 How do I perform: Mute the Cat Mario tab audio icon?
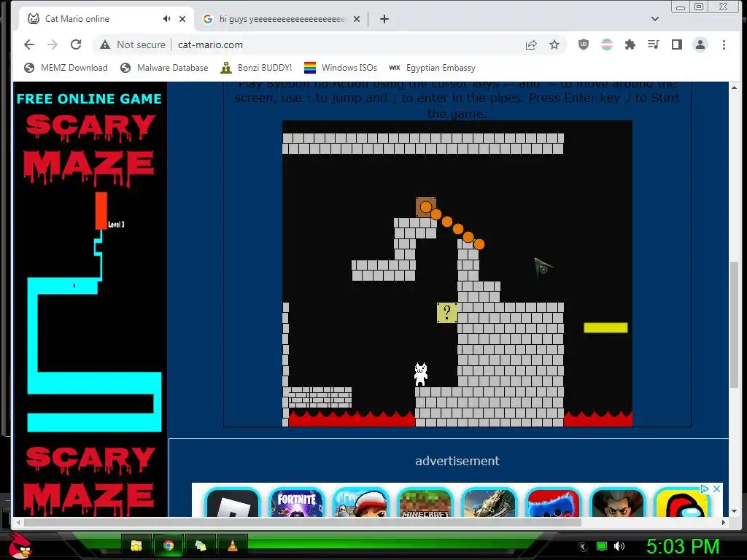pyautogui.click(x=166, y=18)
